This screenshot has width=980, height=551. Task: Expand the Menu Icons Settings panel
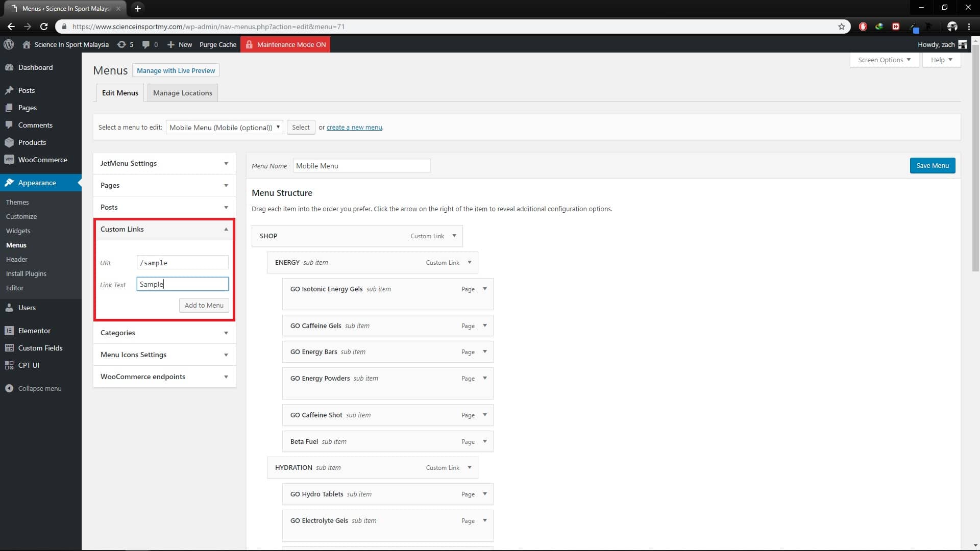[x=226, y=355]
